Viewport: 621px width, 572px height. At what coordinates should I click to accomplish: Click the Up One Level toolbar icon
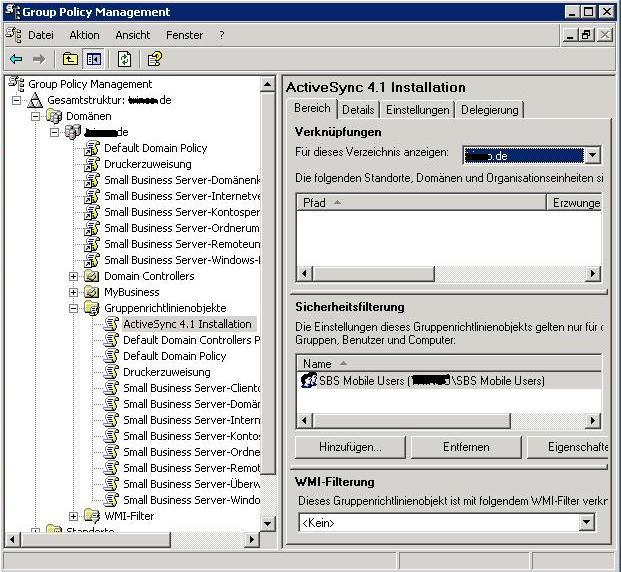(70, 59)
